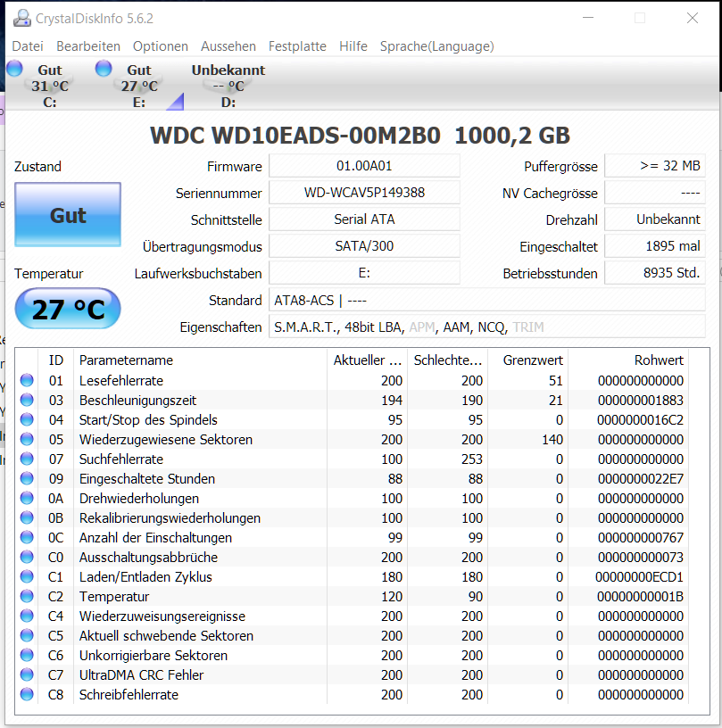Click status orb for Aktuell schwebende Sektoren
The width and height of the screenshot is (722, 728).
click(27, 635)
